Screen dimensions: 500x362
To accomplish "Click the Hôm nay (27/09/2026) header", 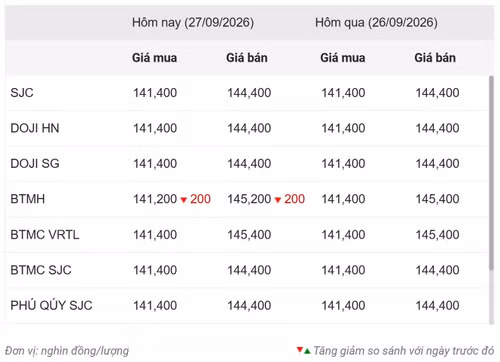I will point(193,23).
